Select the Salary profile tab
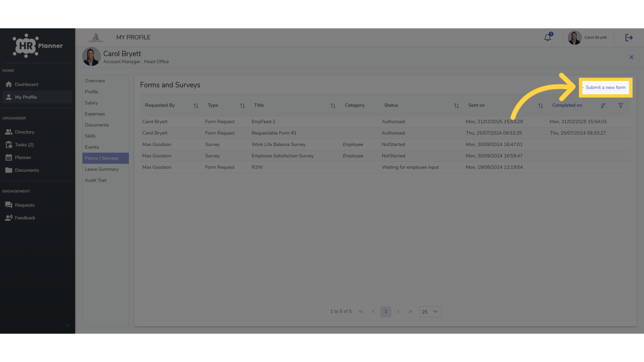The width and height of the screenshot is (644, 362). click(106, 103)
